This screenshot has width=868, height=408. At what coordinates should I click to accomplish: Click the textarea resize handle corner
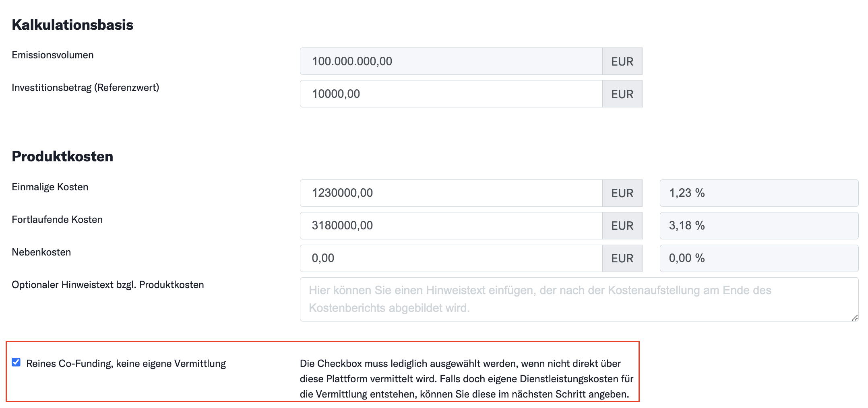point(854,317)
